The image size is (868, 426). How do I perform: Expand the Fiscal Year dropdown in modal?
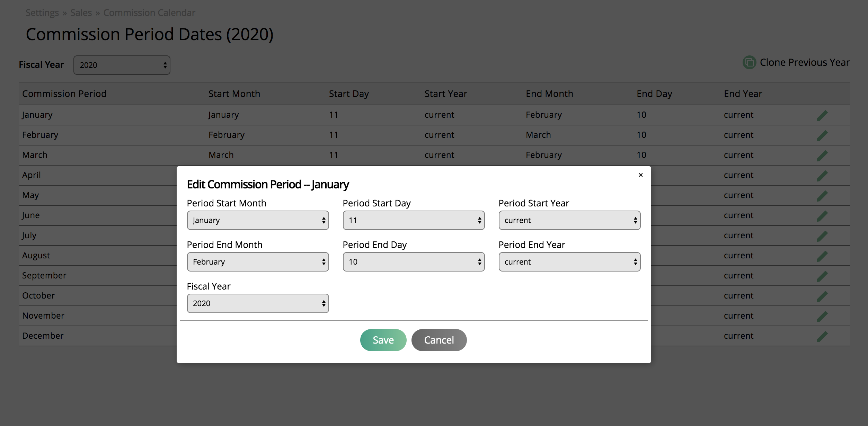tap(258, 303)
